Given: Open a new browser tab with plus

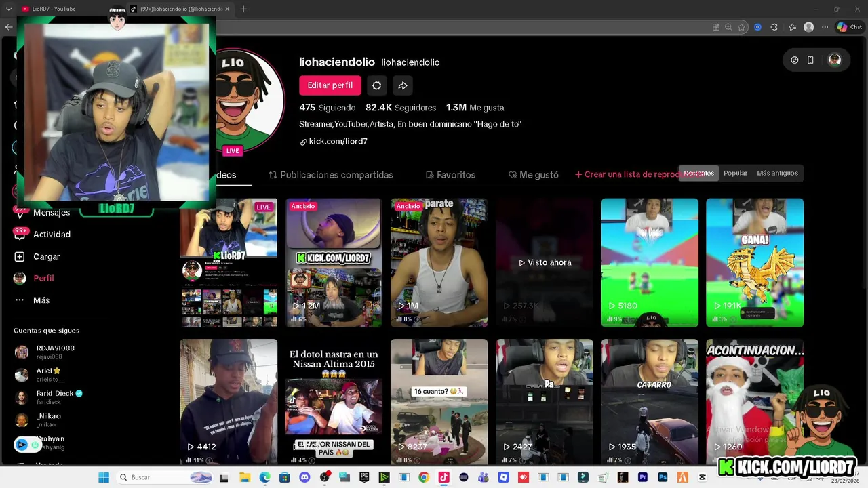Looking at the screenshot, I should (x=243, y=9).
